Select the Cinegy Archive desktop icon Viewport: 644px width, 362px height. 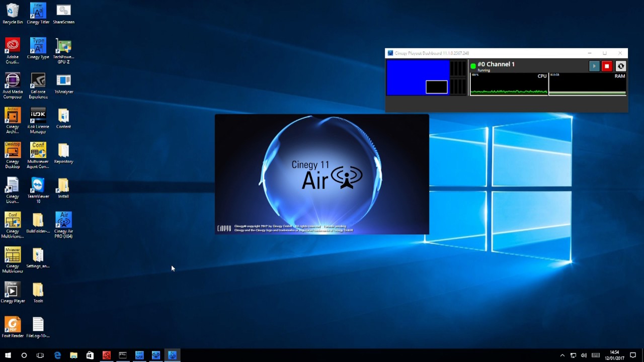[x=13, y=121]
